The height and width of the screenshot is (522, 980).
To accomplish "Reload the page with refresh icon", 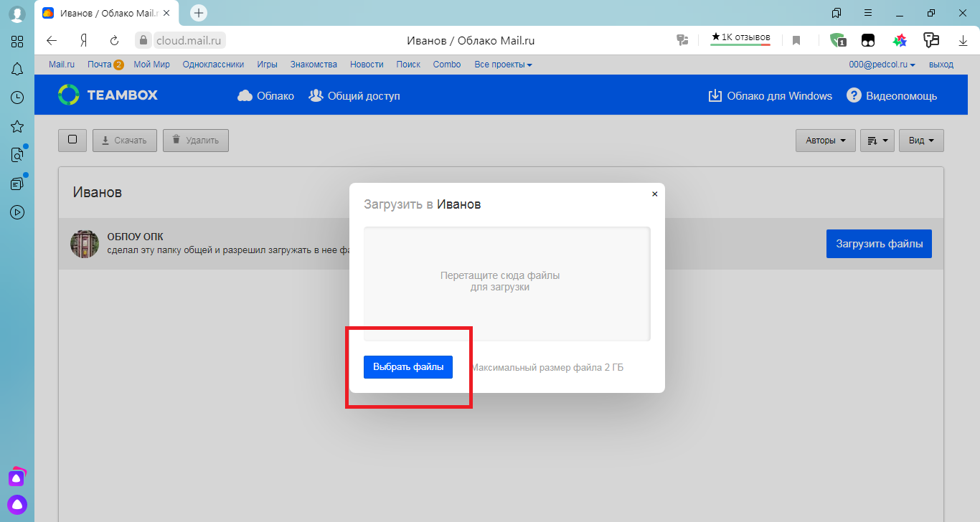I will [x=114, y=40].
